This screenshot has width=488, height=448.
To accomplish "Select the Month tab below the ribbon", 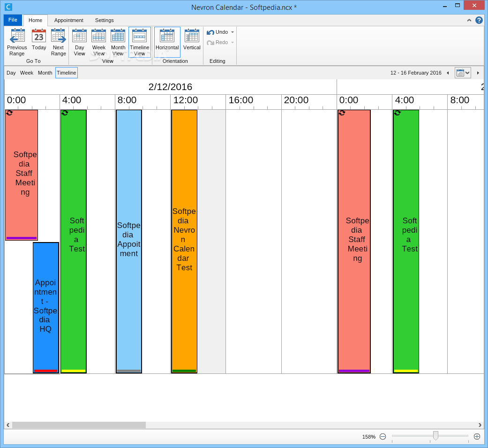I will [45, 73].
